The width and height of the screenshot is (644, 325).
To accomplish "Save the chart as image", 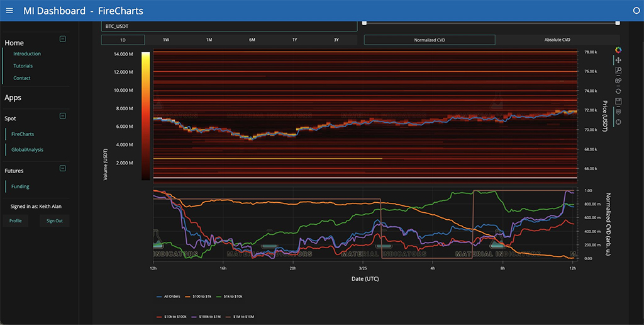I will click(x=618, y=101).
